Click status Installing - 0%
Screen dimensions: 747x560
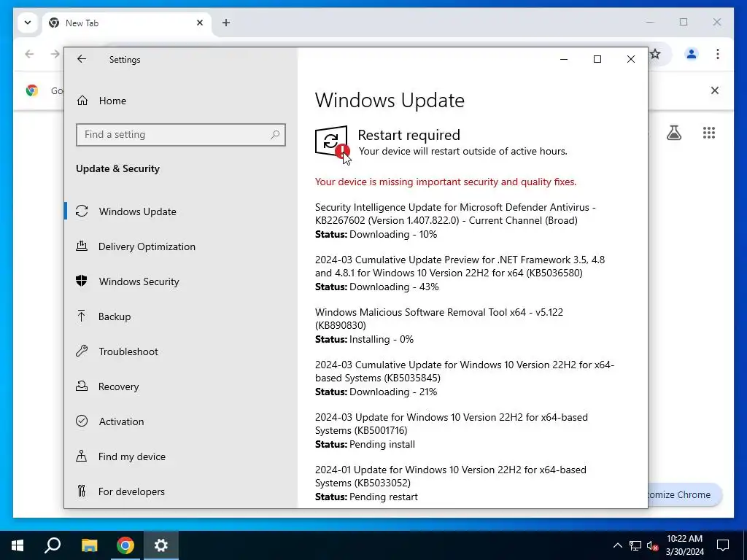(x=365, y=340)
